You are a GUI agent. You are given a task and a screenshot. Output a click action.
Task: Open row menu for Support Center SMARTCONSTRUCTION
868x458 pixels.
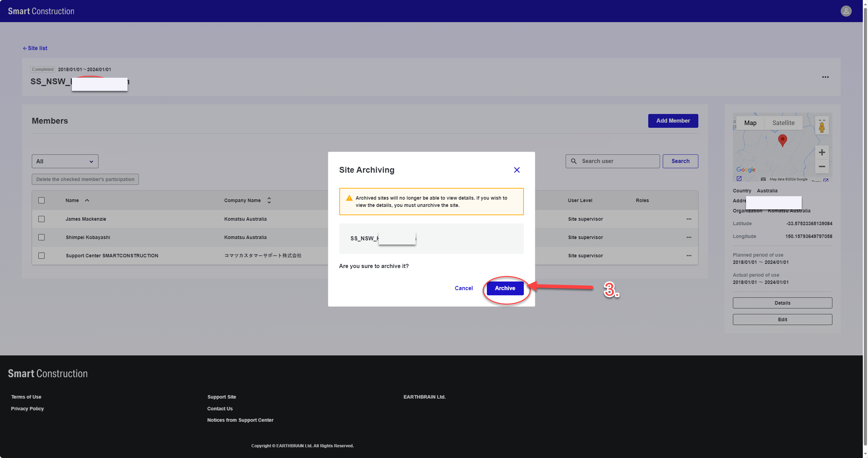[x=689, y=256]
